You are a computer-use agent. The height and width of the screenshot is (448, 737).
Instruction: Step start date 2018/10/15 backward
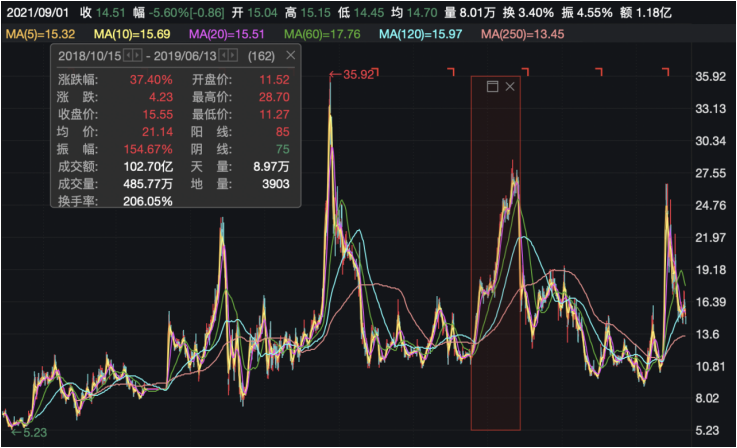click(x=127, y=56)
